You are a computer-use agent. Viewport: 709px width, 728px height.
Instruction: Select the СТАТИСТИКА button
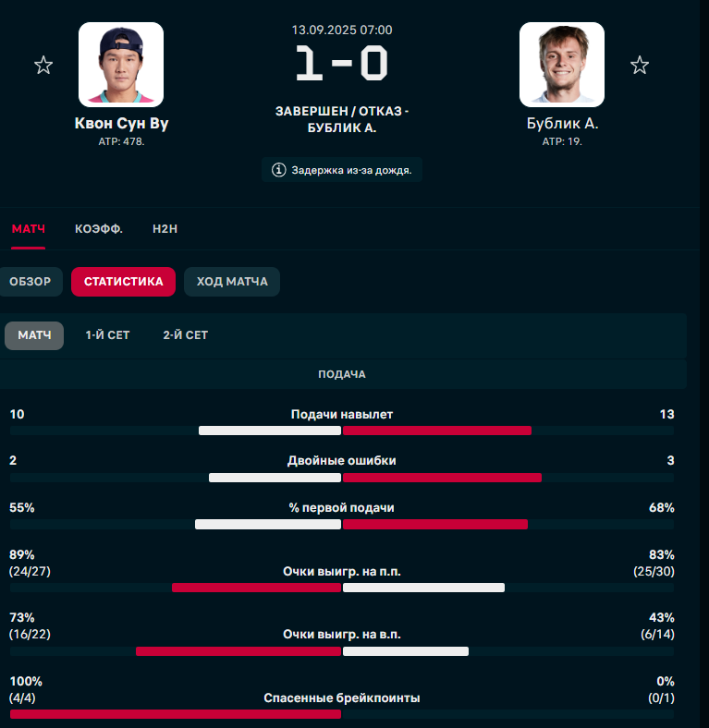click(124, 282)
